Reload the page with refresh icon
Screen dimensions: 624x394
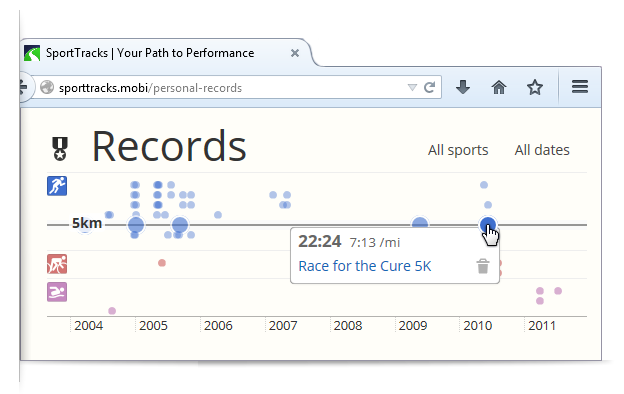pyautogui.click(x=429, y=87)
